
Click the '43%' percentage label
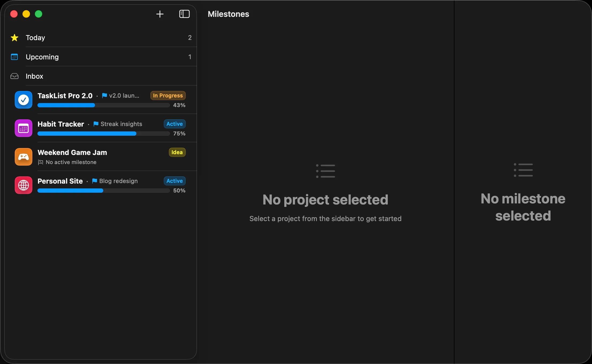pos(179,105)
